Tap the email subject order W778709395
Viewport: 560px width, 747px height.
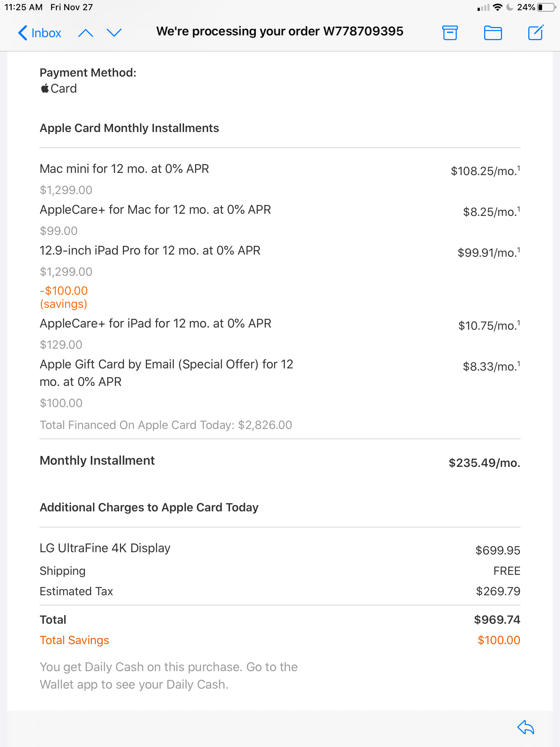(x=280, y=31)
